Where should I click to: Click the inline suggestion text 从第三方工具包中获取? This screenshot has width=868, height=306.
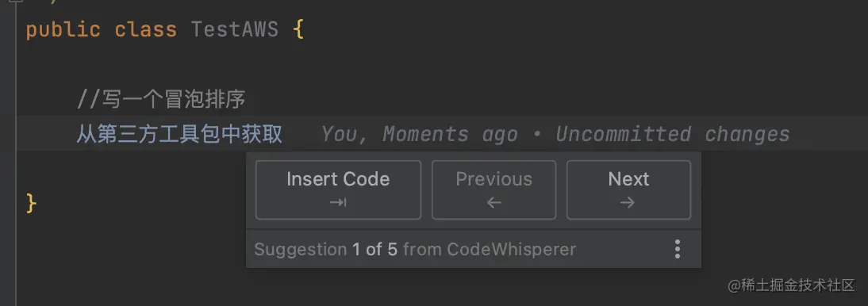[179, 134]
